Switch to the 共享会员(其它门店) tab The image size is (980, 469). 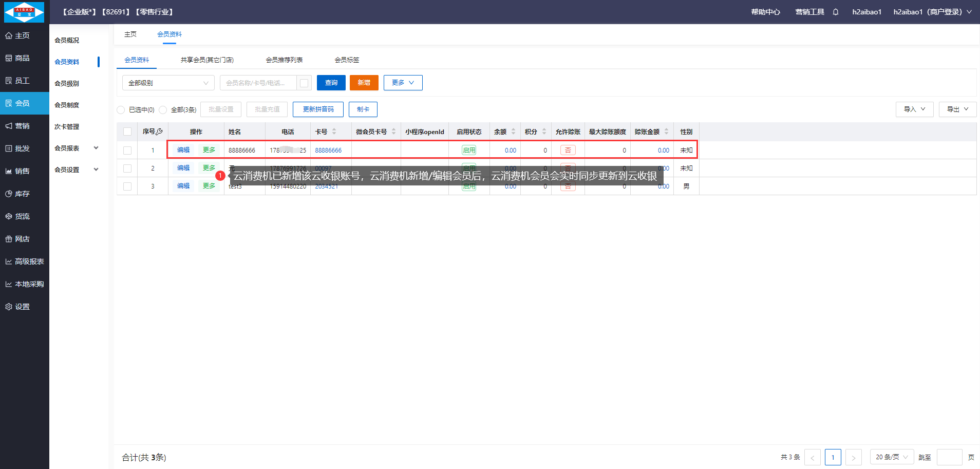pyautogui.click(x=207, y=60)
